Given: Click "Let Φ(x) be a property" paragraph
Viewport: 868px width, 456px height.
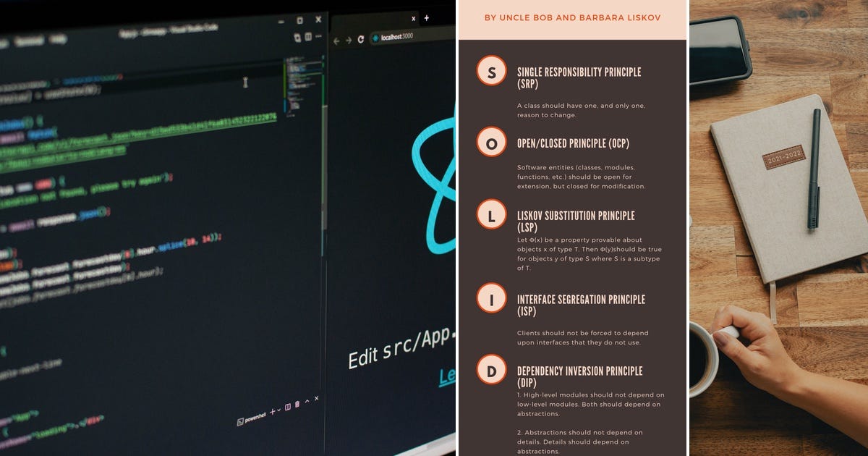Looking at the screenshot, I should pyautogui.click(x=590, y=253).
